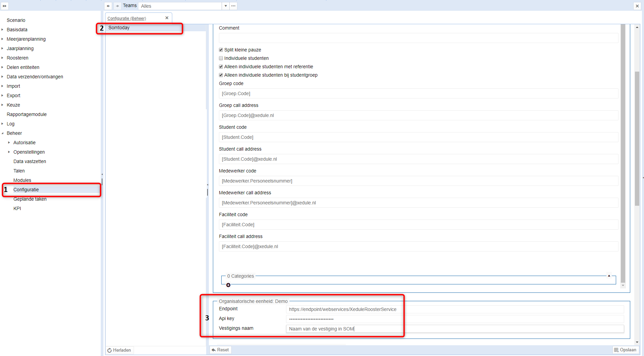
Task: Click the Herladen button
Action: click(x=119, y=350)
